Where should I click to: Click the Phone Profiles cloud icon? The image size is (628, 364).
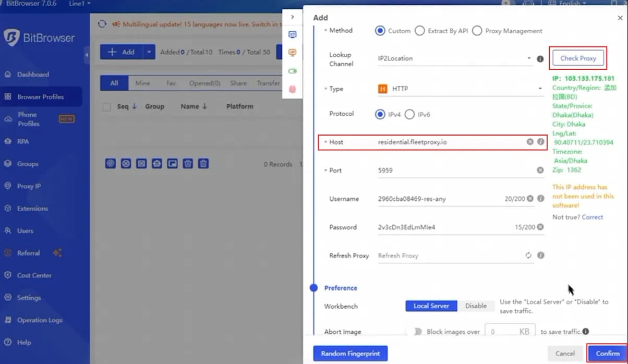pos(8,119)
